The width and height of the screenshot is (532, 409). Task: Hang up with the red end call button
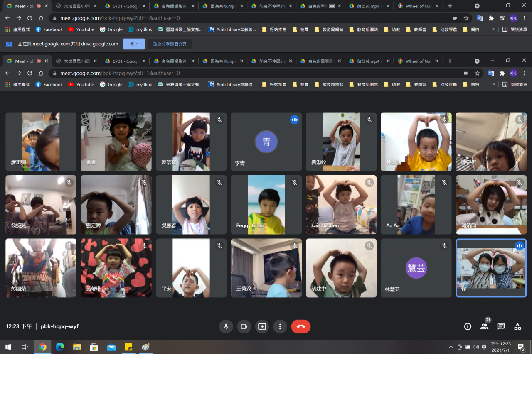click(x=300, y=327)
